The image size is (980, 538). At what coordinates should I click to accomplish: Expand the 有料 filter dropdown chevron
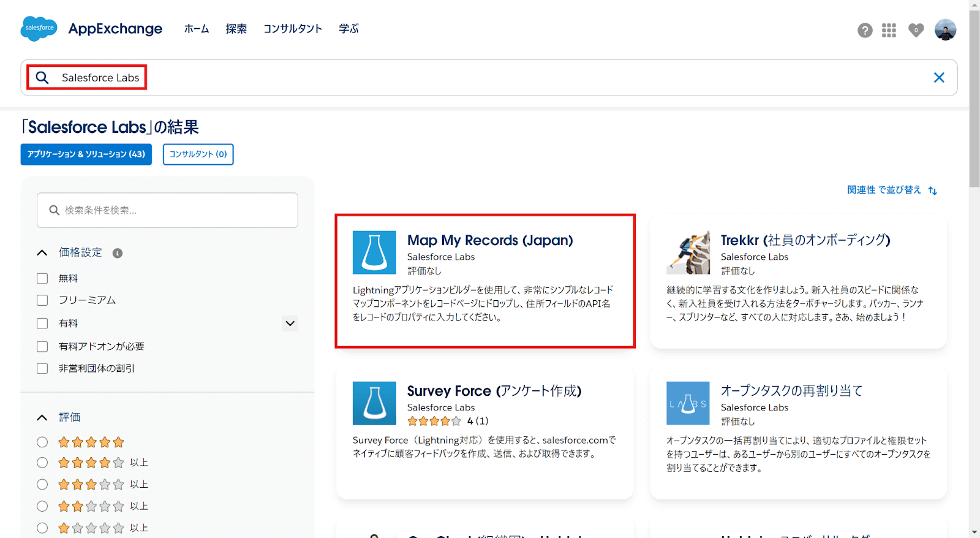(x=290, y=323)
